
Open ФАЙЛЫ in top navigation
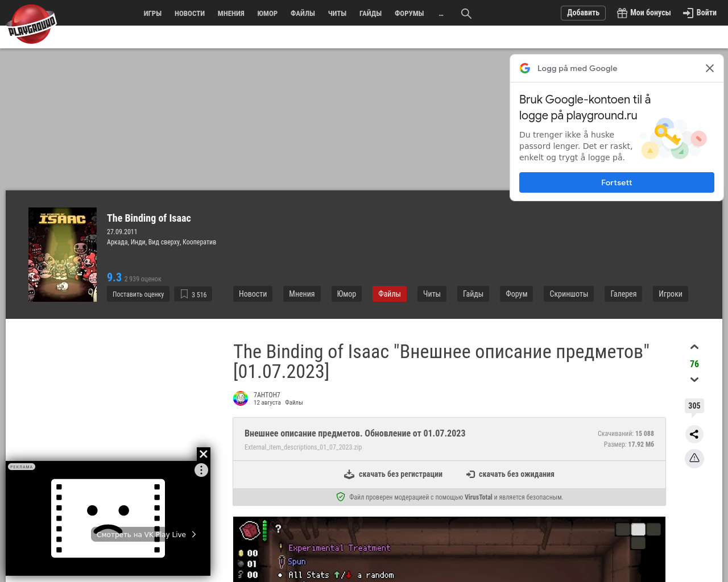(x=303, y=13)
